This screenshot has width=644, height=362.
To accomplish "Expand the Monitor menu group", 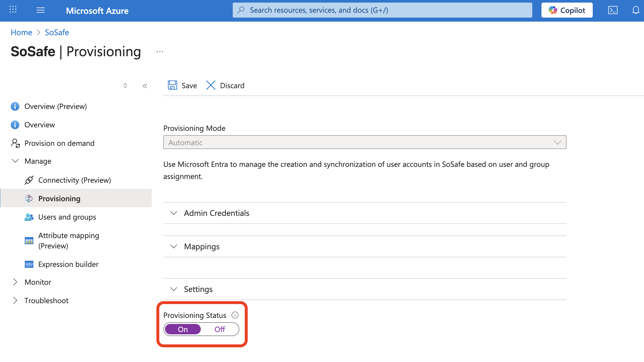I will point(38,282).
